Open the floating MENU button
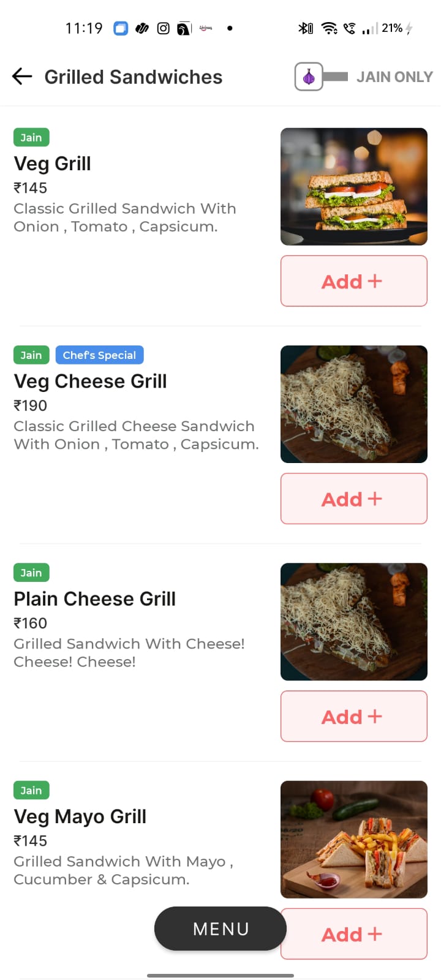This screenshot has height=980, width=441. [x=221, y=929]
